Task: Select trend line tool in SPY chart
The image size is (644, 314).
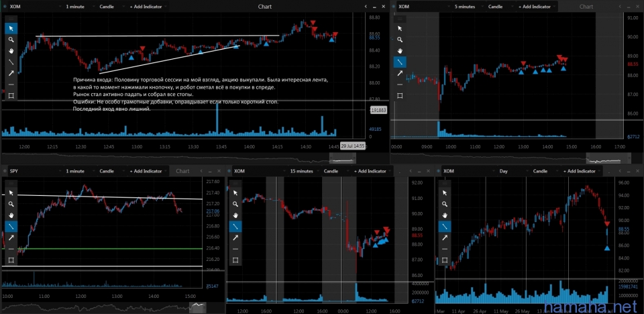Action: pos(11,227)
